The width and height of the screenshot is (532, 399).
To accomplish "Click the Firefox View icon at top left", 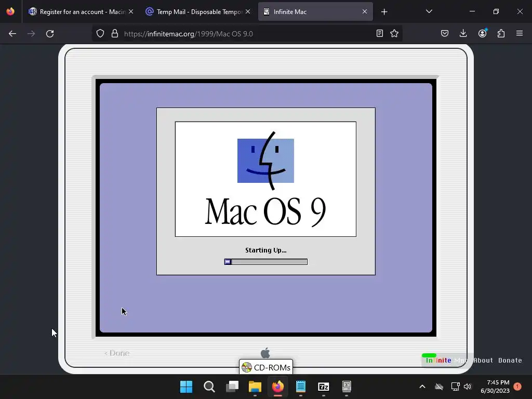I will pos(10,11).
